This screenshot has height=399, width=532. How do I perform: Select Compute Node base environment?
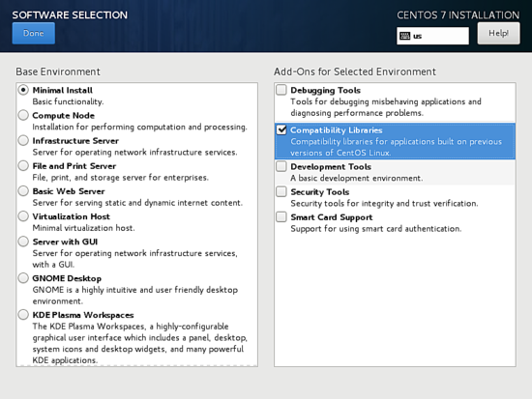(x=23, y=115)
